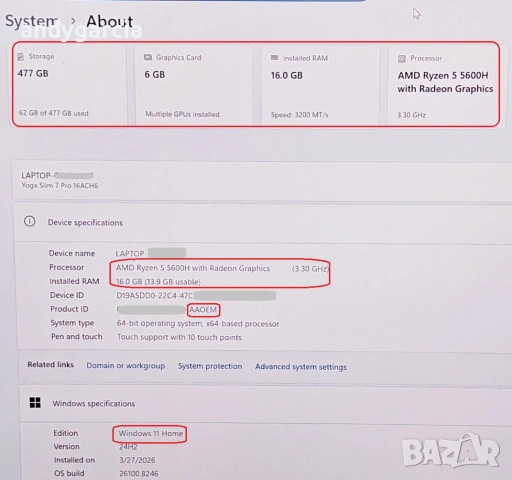This screenshot has height=480, width=512.
Task: Click the Installed RAM chip icon
Action: click(x=274, y=58)
